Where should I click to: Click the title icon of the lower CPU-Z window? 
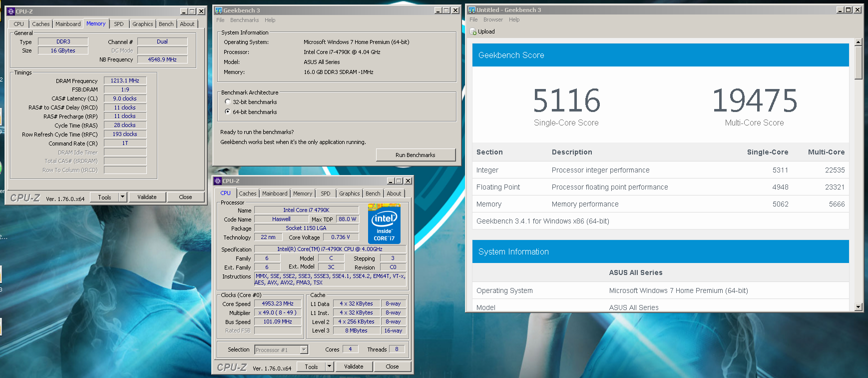218,181
